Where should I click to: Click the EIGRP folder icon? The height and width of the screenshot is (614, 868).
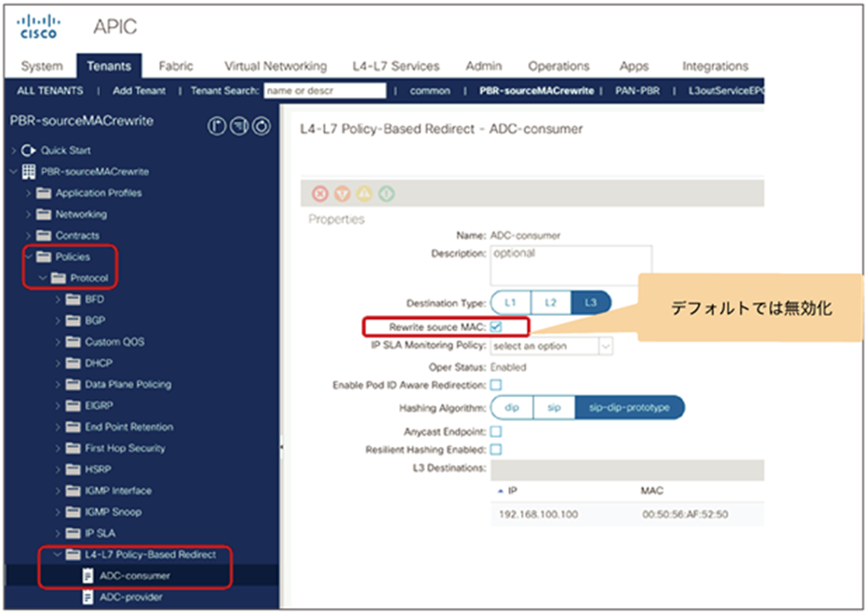click(73, 406)
